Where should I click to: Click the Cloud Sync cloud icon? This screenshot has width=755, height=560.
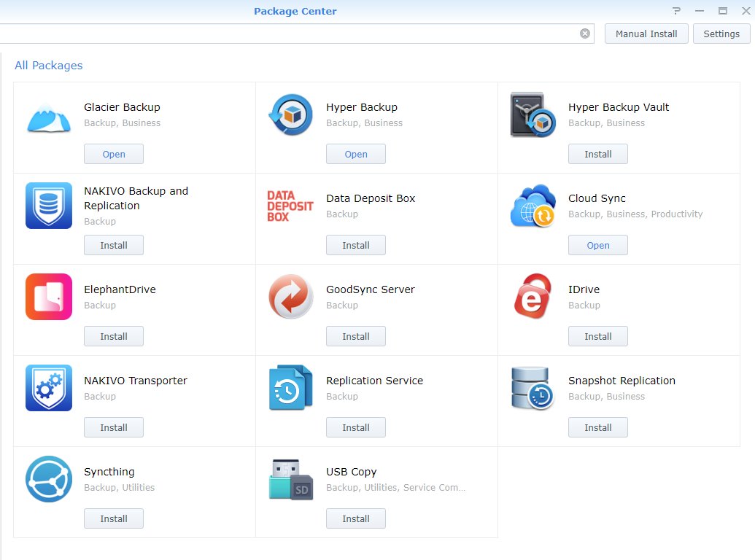coord(533,206)
